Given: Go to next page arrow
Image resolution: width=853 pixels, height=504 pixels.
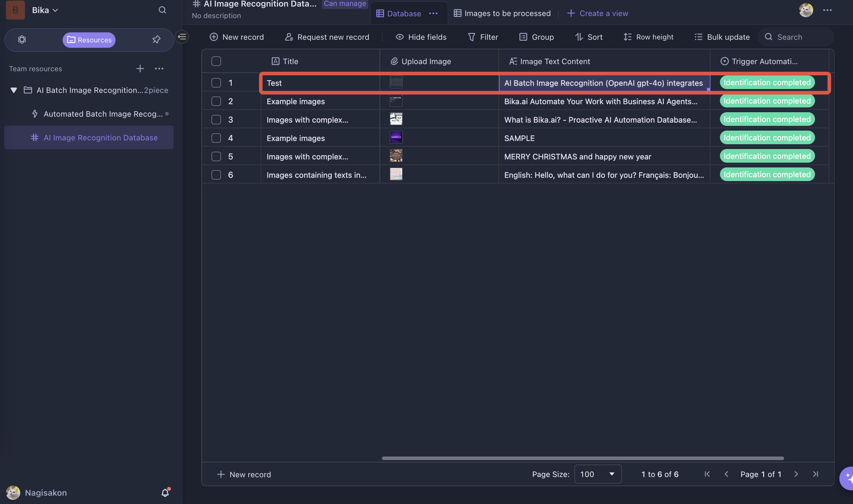Looking at the screenshot, I should point(796,474).
